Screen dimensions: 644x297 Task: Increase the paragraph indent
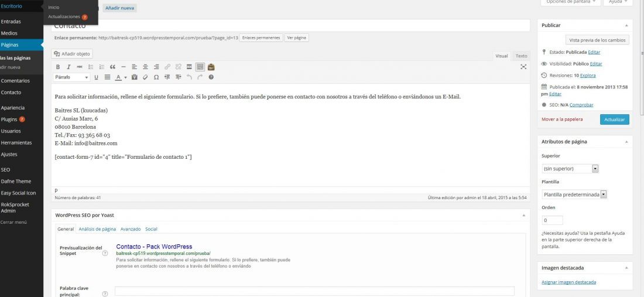178,77
